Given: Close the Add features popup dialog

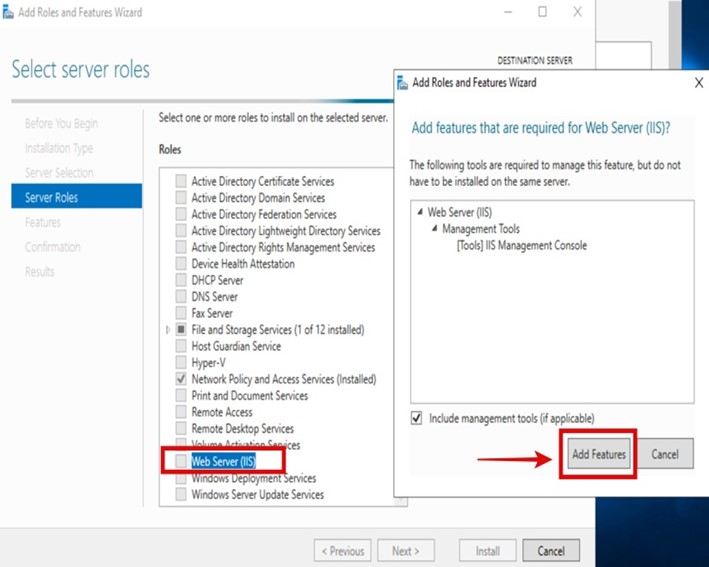Looking at the screenshot, I should [x=699, y=83].
